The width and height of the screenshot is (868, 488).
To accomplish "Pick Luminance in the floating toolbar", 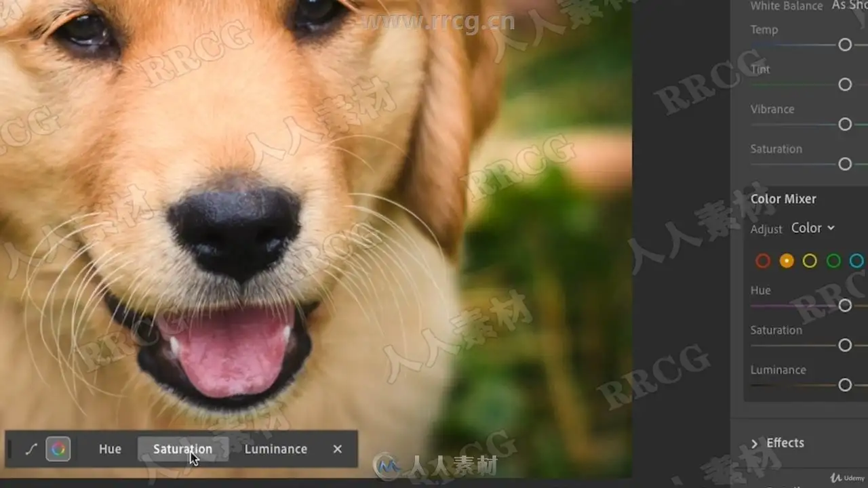I will [275, 449].
